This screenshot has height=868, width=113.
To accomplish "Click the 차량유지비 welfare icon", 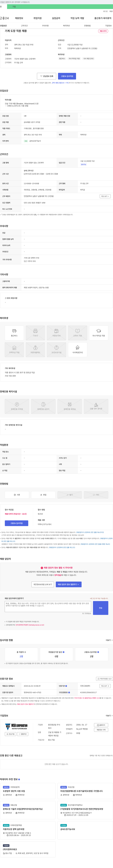I will click(56, 333).
